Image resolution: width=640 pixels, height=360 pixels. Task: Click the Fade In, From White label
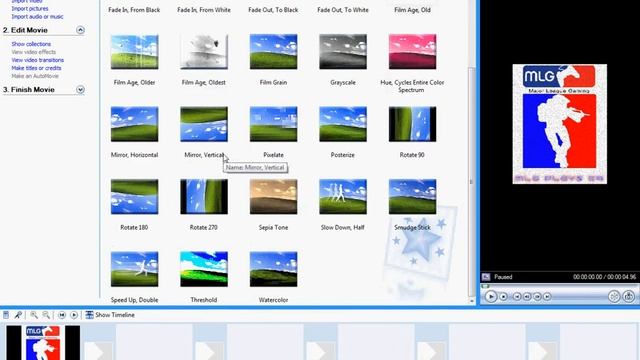(x=204, y=10)
